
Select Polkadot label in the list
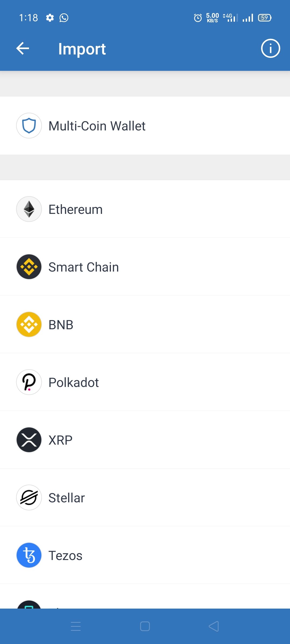pos(74,382)
